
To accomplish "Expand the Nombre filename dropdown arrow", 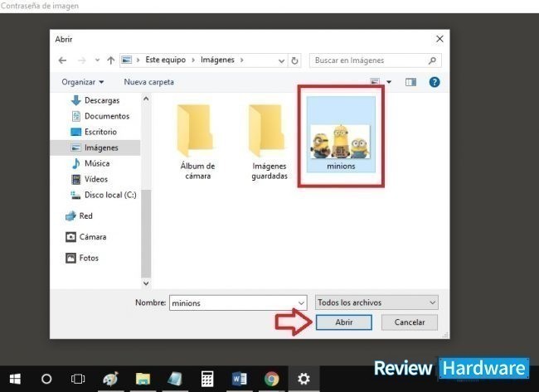I will pos(300,303).
